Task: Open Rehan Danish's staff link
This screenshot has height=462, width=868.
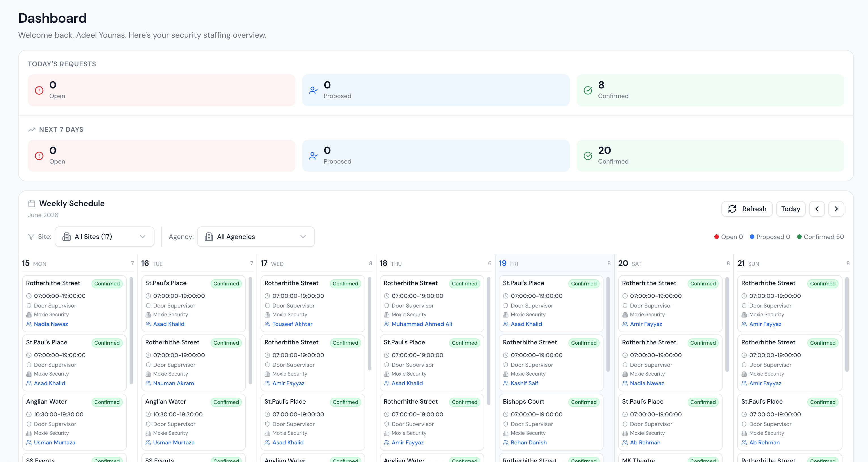Action: click(x=529, y=443)
